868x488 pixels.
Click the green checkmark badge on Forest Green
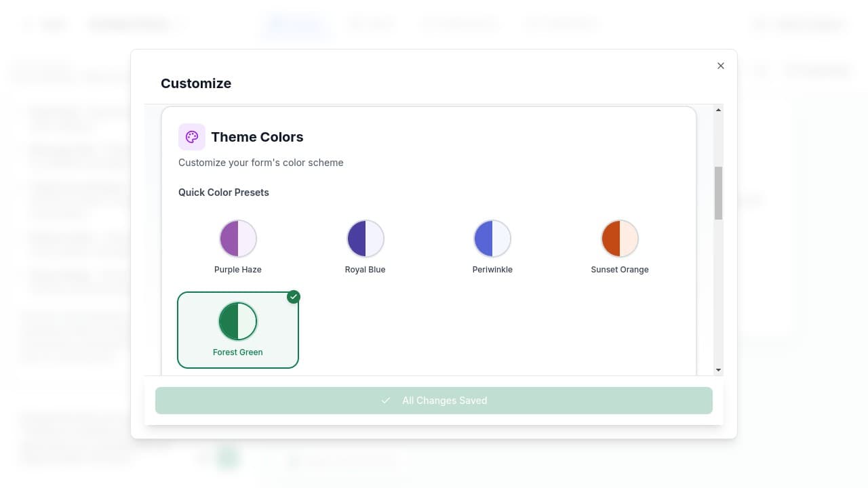point(294,297)
